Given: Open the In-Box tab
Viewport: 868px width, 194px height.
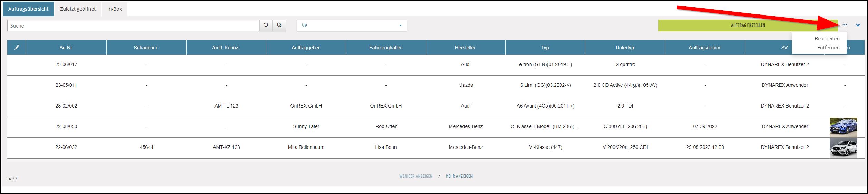Looking at the screenshot, I should point(114,9).
